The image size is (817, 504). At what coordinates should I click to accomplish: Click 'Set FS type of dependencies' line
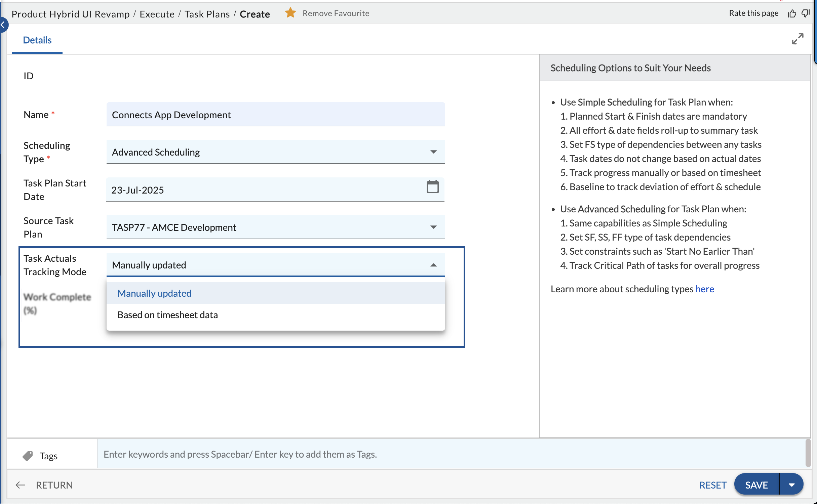[661, 144]
